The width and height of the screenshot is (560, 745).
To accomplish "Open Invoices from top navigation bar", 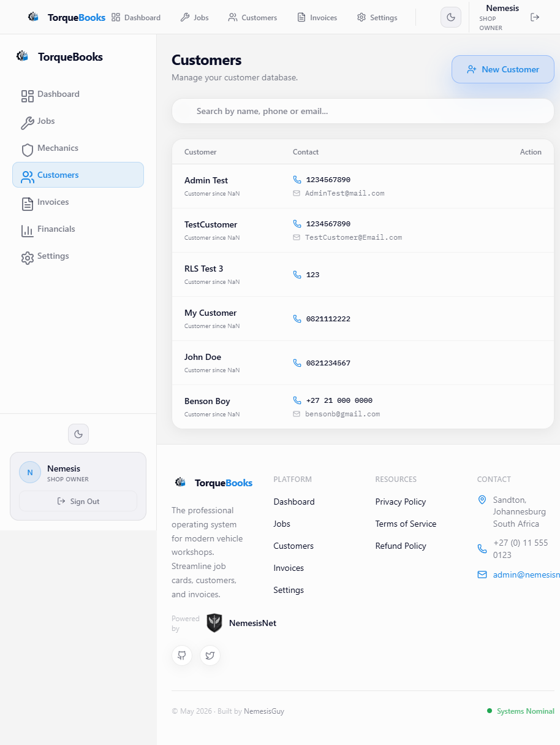I will pos(317,18).
